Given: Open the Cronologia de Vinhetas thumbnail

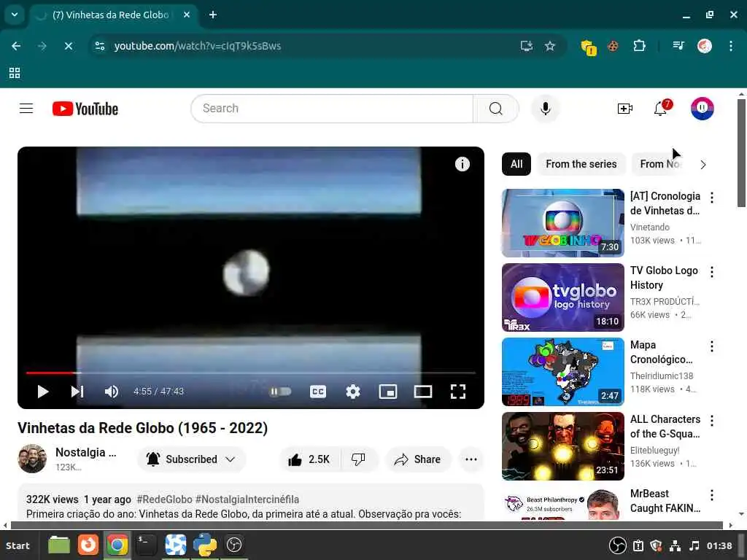Looking at the screenshot, I should coord(562,223).
